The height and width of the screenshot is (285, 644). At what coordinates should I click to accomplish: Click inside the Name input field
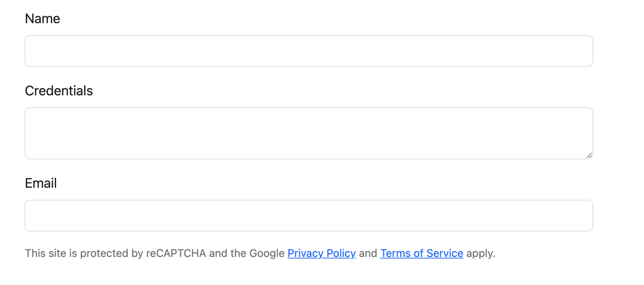(309, 51)
